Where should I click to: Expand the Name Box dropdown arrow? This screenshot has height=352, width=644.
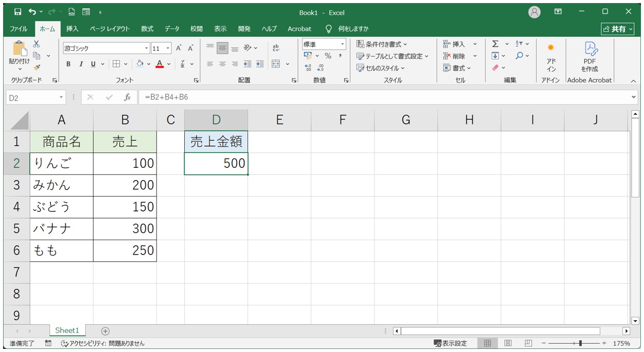(x=62, y=97)
